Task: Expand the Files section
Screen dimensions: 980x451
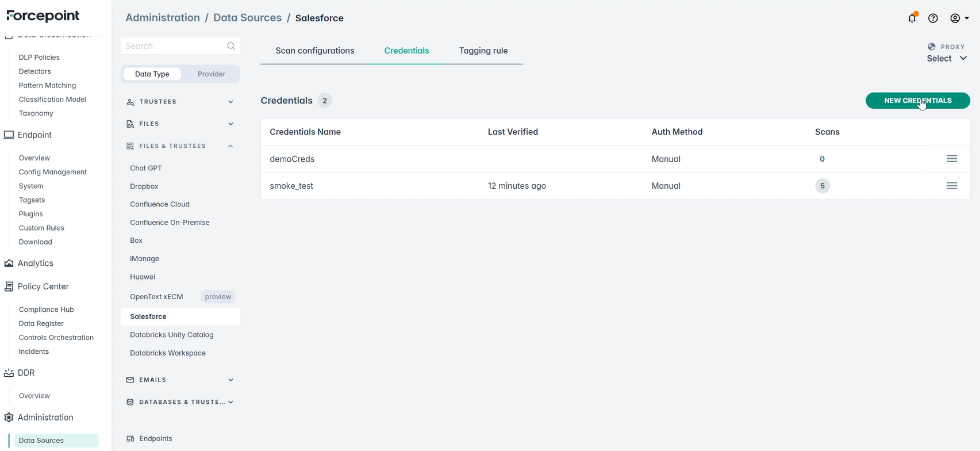Action: click(x=230, y=124)
